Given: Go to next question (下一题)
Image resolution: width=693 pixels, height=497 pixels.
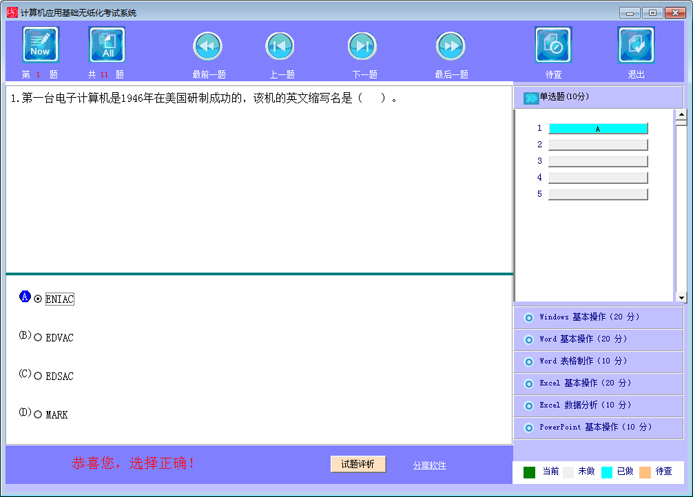Looking at the screenshot, I should (362, 46).
